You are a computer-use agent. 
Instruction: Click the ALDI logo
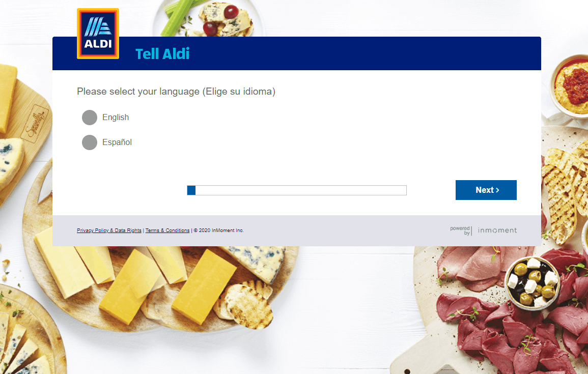pos(98,34)
